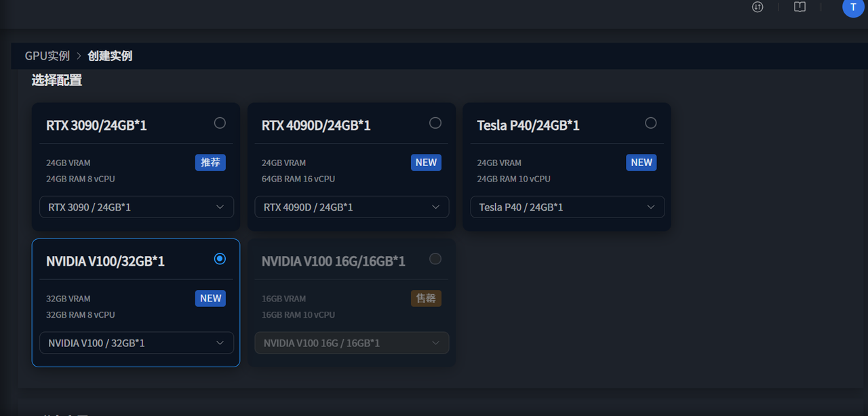Click the NEW badge on RTX 4090D card
This screenshot has width=868, height=416.
coord(426,163)
